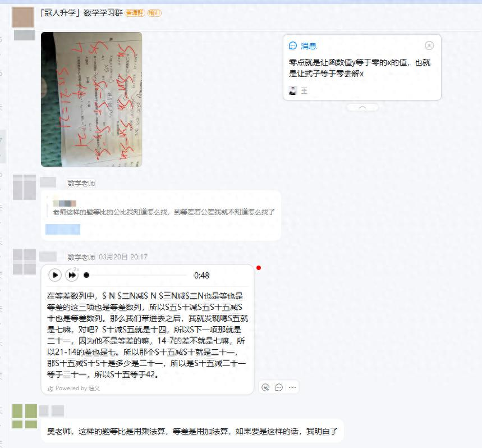Select the 奥老师 text message bubble
This screenshot has width=482, height=448.
192,431
